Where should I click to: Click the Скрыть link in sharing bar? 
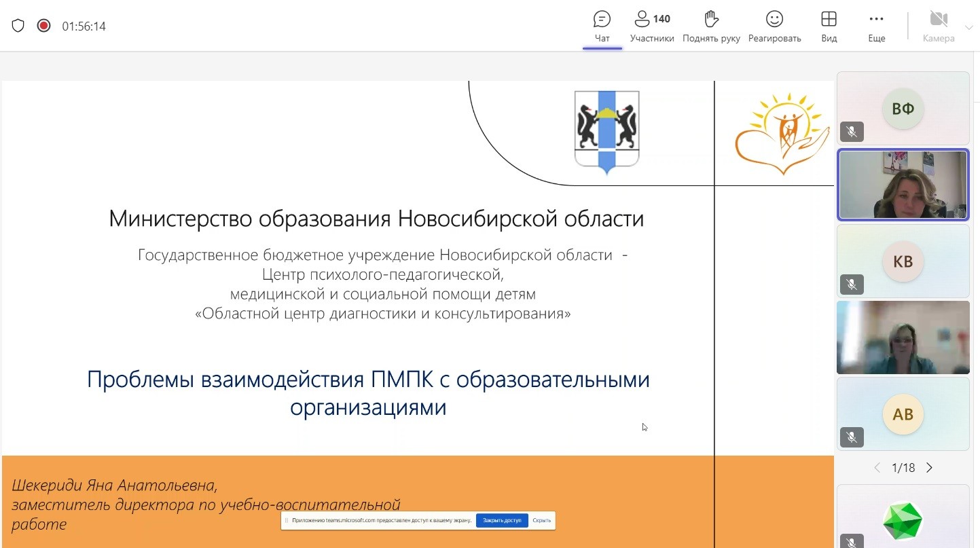(541, 521)
